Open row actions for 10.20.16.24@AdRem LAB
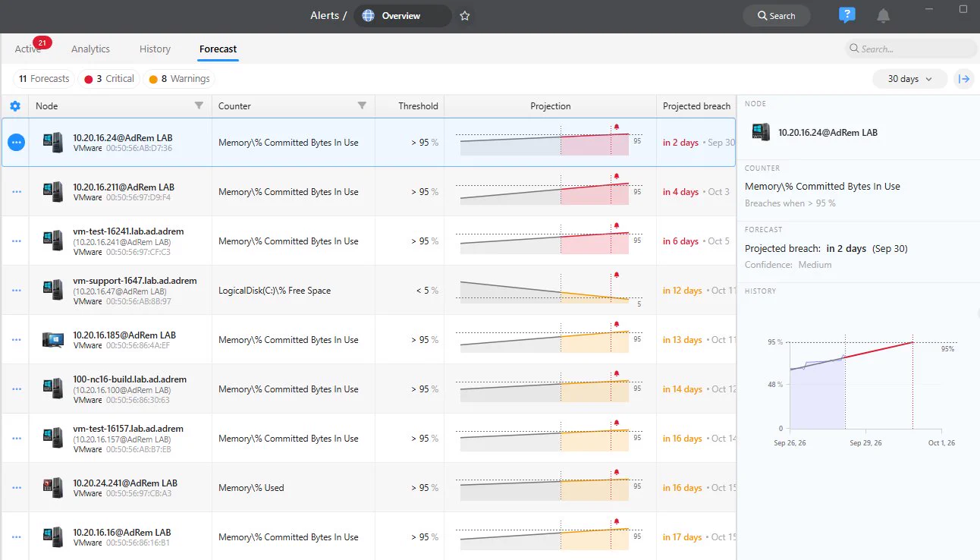This screenshot has height=560, width=980. pyautogui.click(x=17, y=142)
